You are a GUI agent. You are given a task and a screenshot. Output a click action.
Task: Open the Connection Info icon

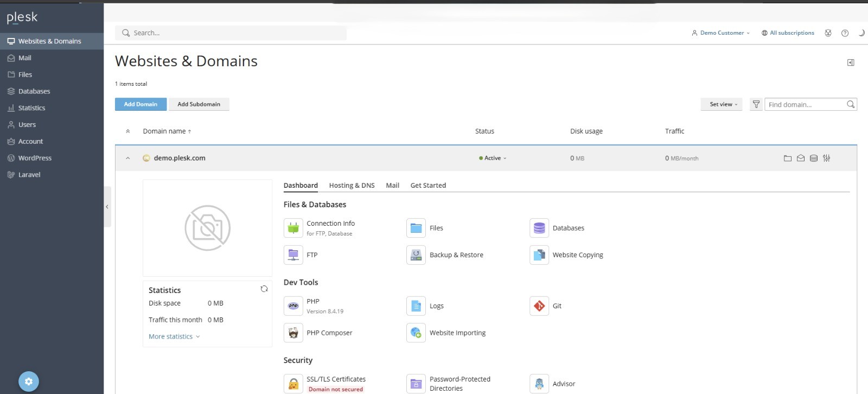tap(293, 228)
